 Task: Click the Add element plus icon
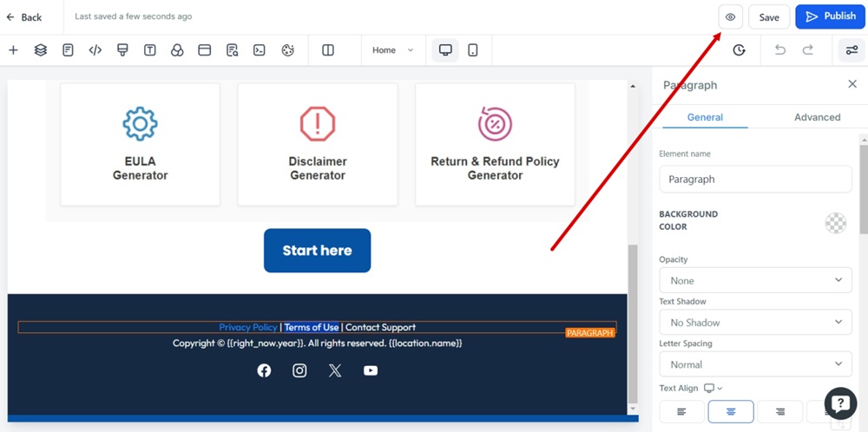pos(13,50)
